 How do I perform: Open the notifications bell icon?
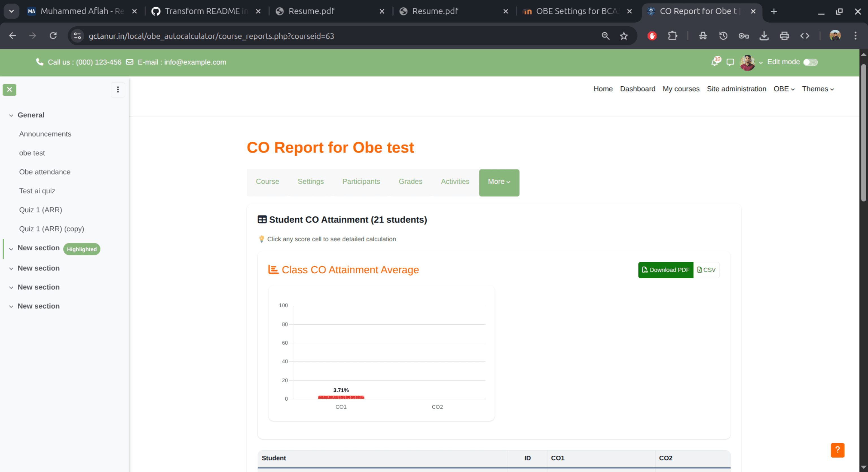tap(714, 62)
